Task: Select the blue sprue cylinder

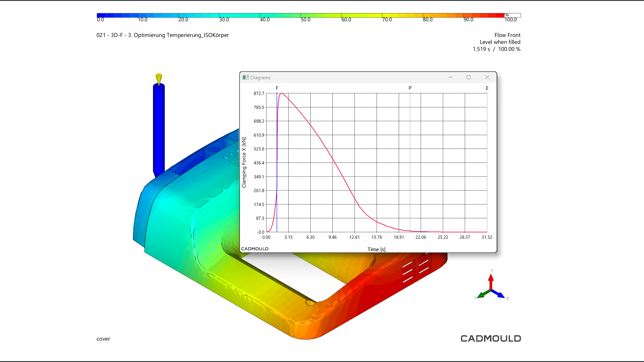Action: pos(159,130)
